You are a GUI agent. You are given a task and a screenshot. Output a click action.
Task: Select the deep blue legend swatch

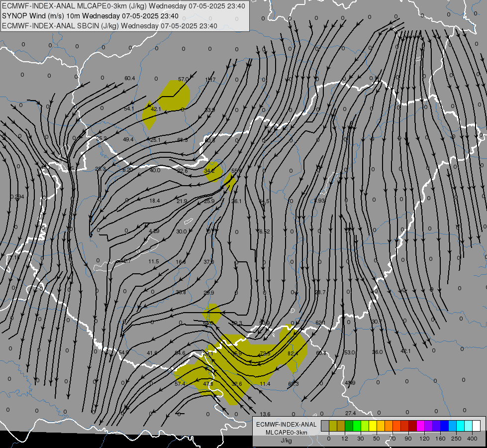click(x=444, y=426)
